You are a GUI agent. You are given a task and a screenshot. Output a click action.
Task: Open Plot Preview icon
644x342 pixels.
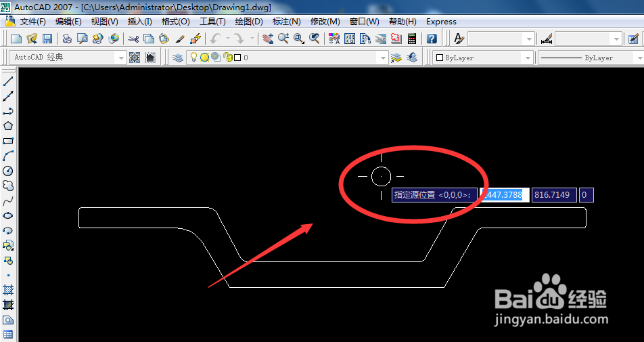click(83, 39)
